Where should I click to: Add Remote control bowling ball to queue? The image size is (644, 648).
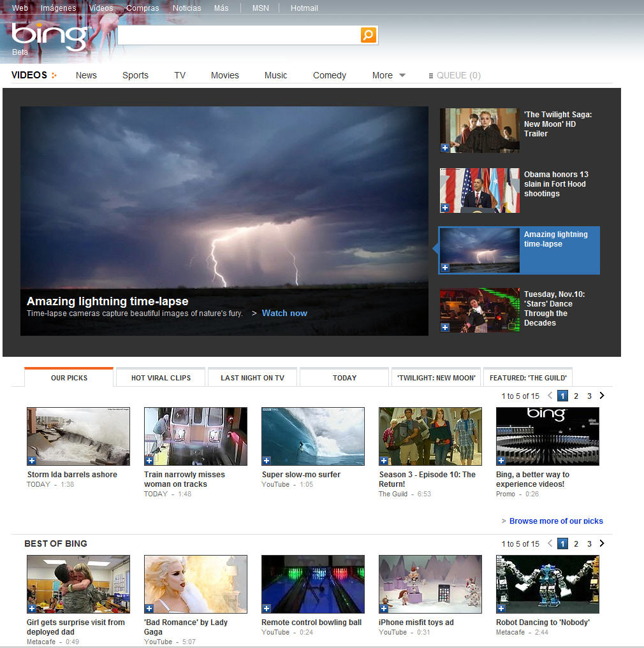click(267, 608)
